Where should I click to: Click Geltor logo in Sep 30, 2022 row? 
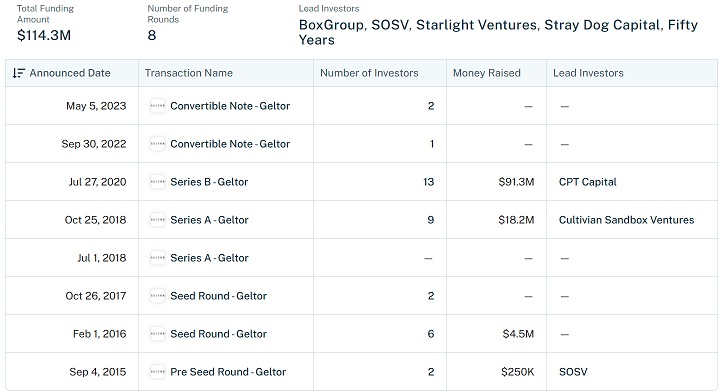(158, 144)
